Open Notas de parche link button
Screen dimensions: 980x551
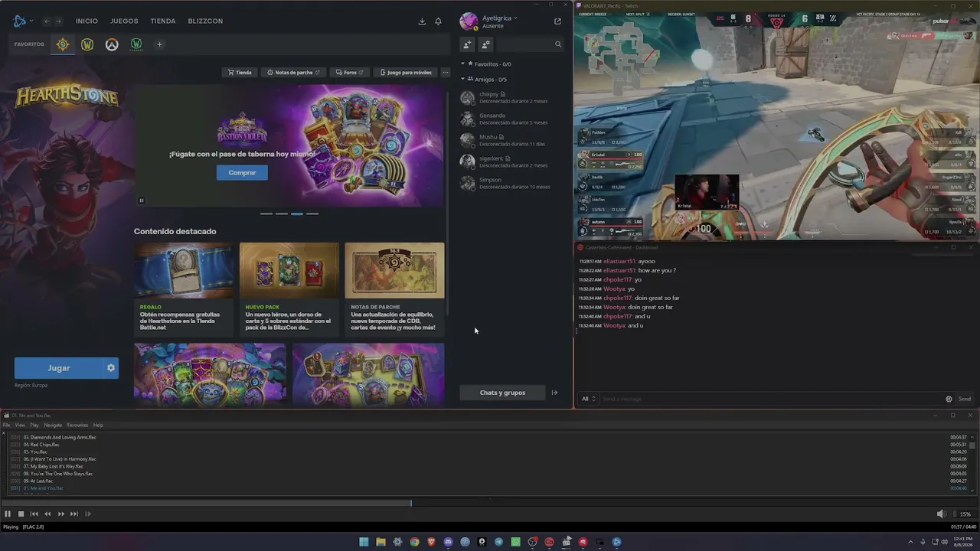[x=293, y=73]
